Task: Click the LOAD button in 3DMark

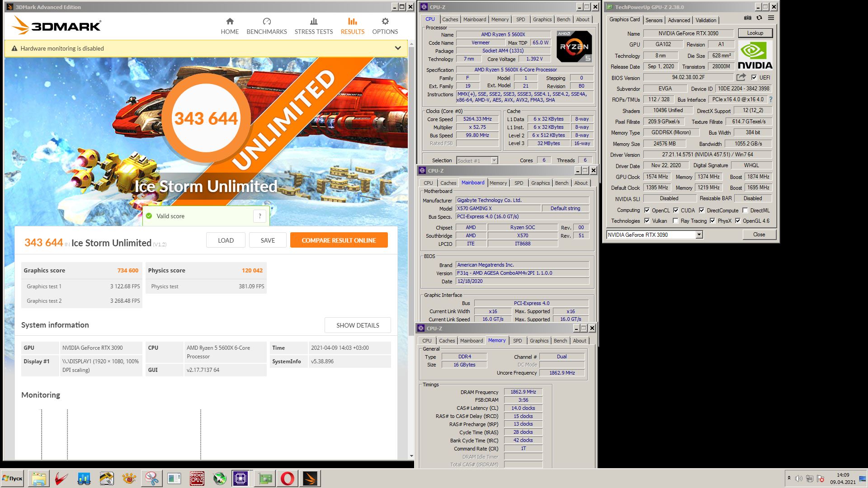Action: pos(226,240)
